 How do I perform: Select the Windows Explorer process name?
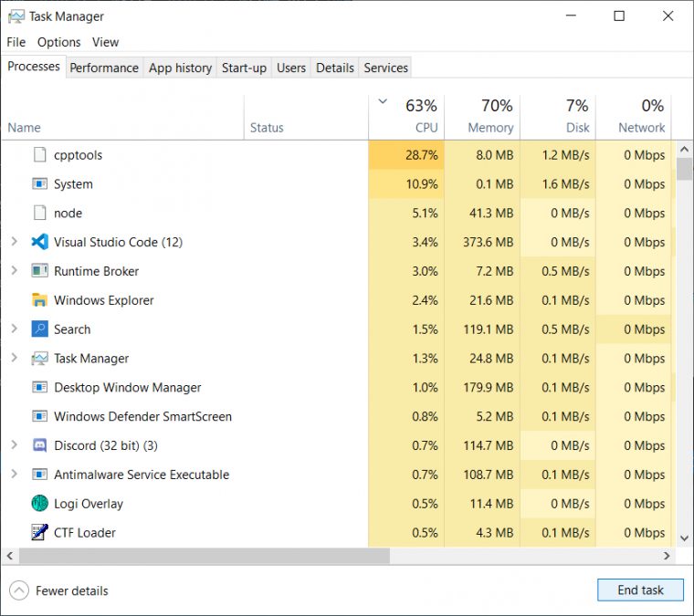[x=103, y=300]
